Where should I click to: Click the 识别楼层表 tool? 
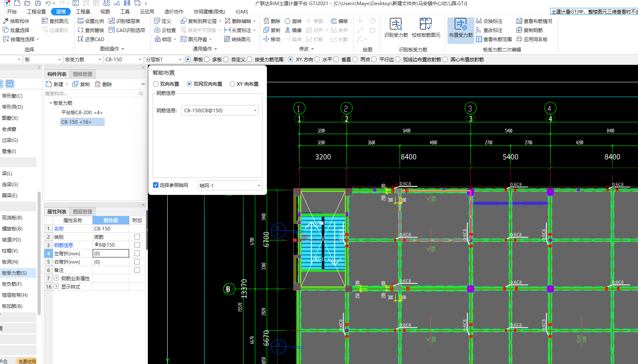click(125, 21)
